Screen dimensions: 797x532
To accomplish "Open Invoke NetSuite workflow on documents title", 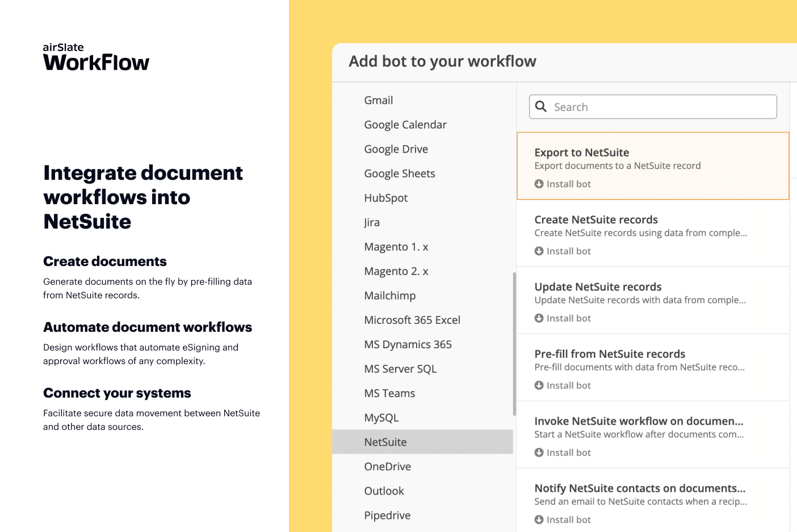I will tap(639, 421).
